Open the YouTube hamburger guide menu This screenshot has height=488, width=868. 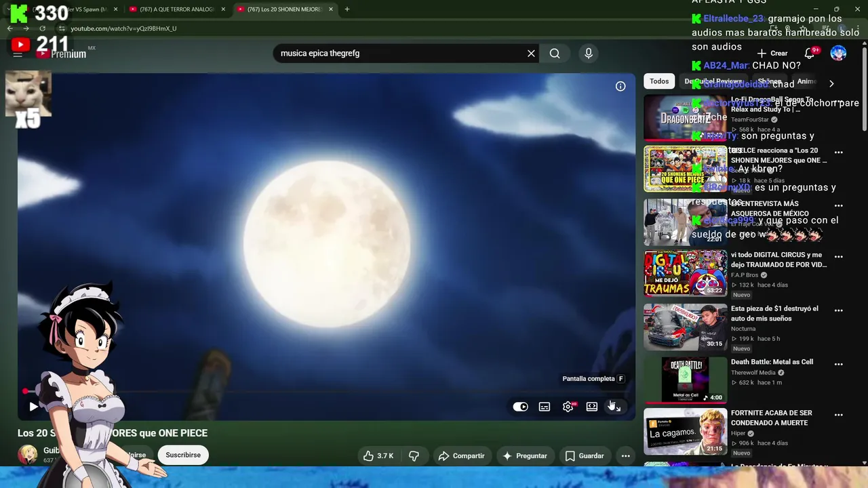tap(18, 54)
